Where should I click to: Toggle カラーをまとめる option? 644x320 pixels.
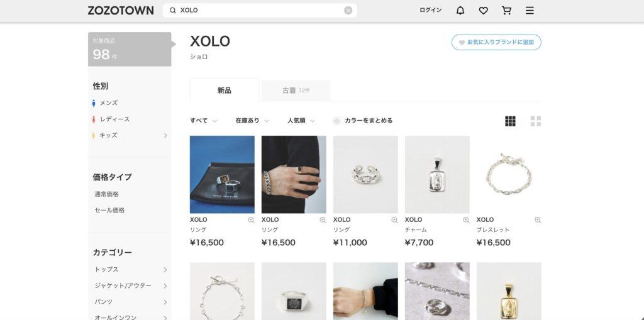coord(363,121)
